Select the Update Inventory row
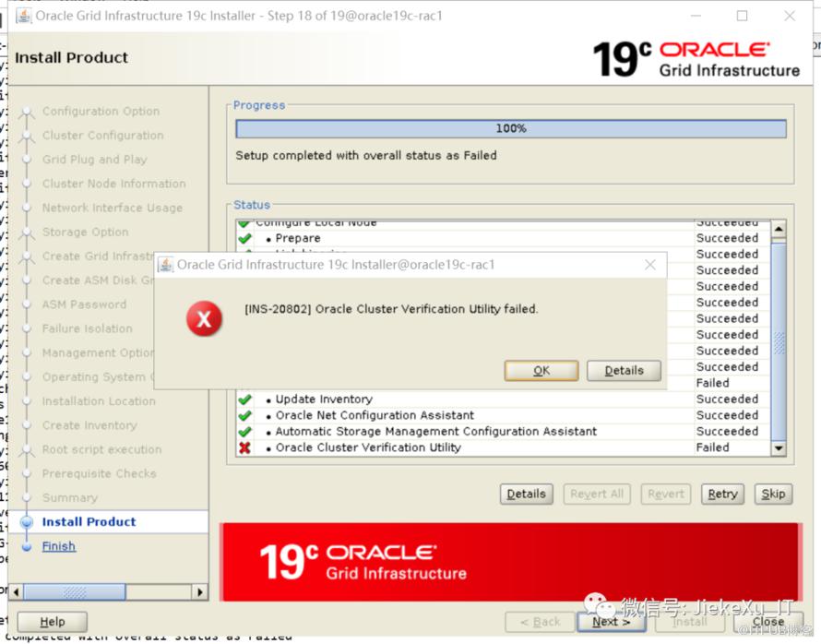The image size is (821, 644). (x=503, y=399)
